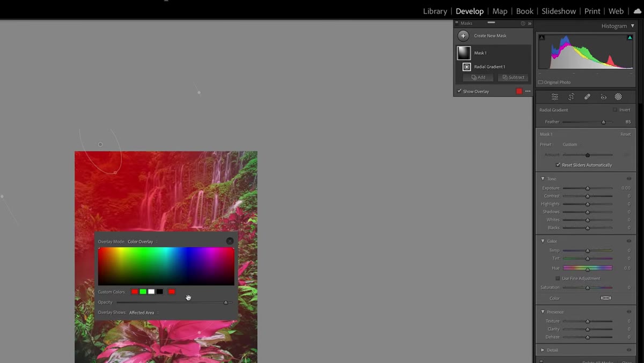
Task: Toggle the Show Overlay checkbox
Action: point(459,91)
